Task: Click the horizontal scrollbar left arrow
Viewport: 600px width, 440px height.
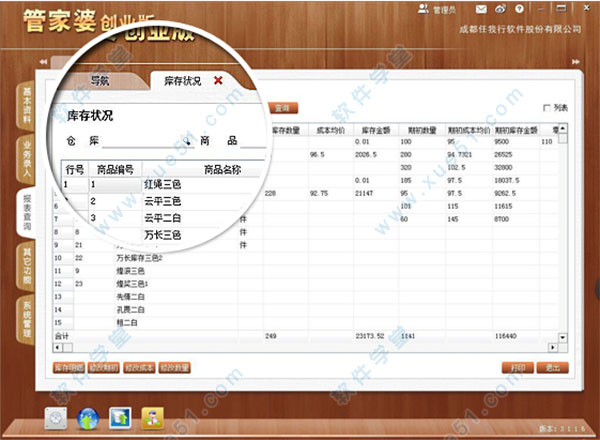Action: 57,347
